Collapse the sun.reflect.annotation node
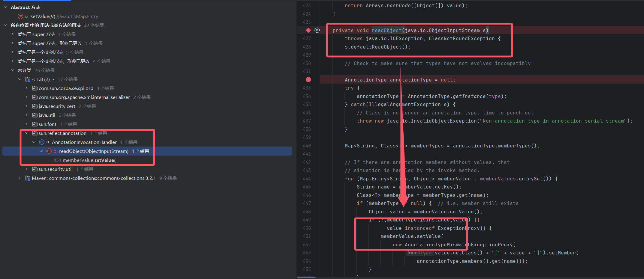 click(x=27, y=133)
